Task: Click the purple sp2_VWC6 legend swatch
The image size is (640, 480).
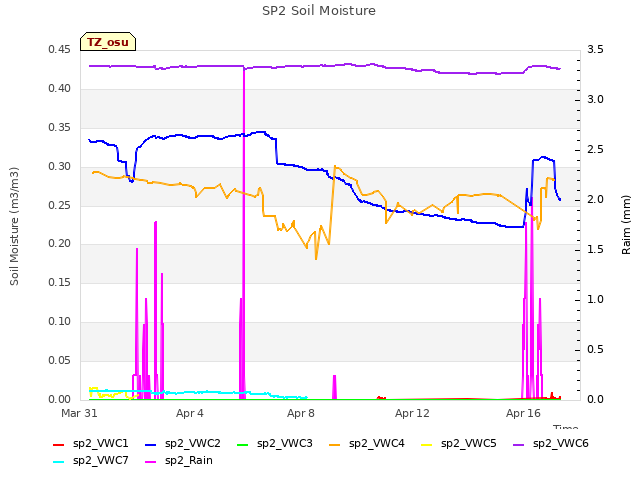Action: click(x=519, y=444)
